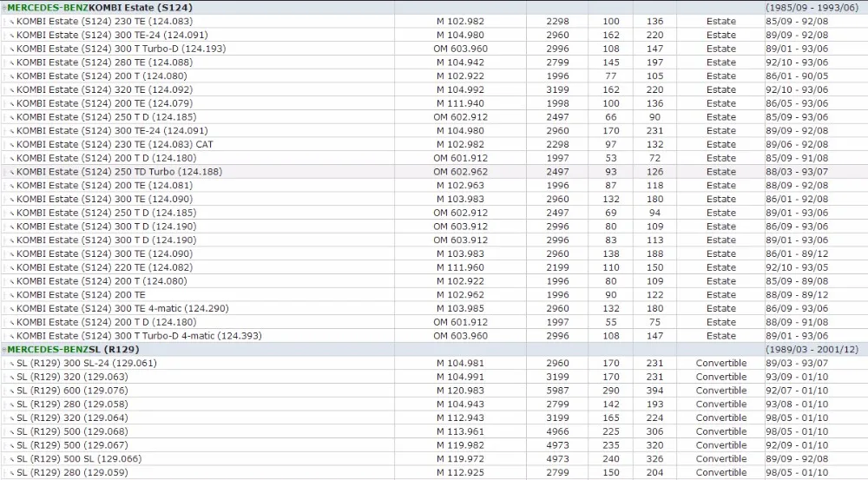
Task: Collapse the MERCEDES-BENZ KOMBI Estate (S124) group
Action: [3, 8]
